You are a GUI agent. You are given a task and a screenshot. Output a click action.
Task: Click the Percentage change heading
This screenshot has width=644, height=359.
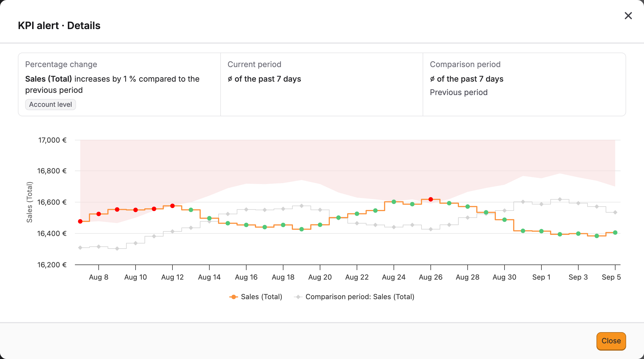(61, 64)
